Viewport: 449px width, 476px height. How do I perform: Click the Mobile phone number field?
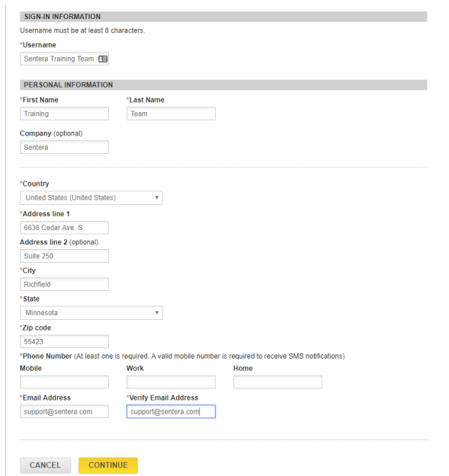click(64, 382)
